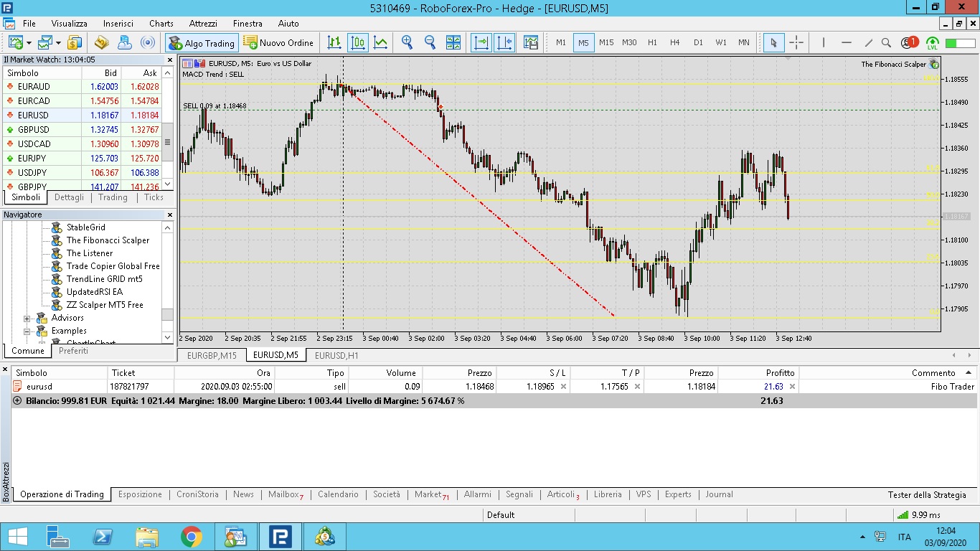Switch to the CroniStoria tab

(197, 494)
